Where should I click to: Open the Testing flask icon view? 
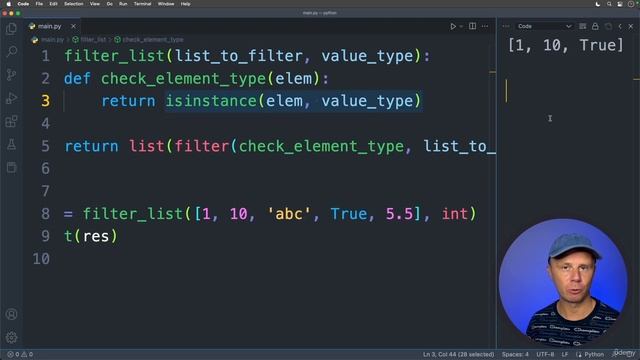11,144
